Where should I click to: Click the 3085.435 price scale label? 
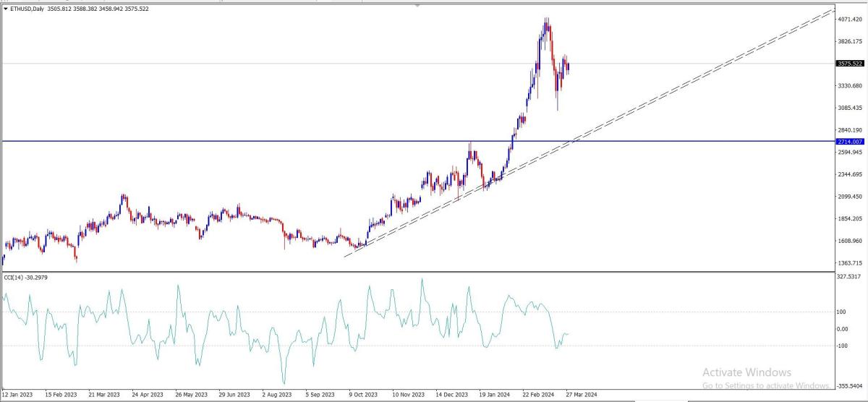pos(849,108)
